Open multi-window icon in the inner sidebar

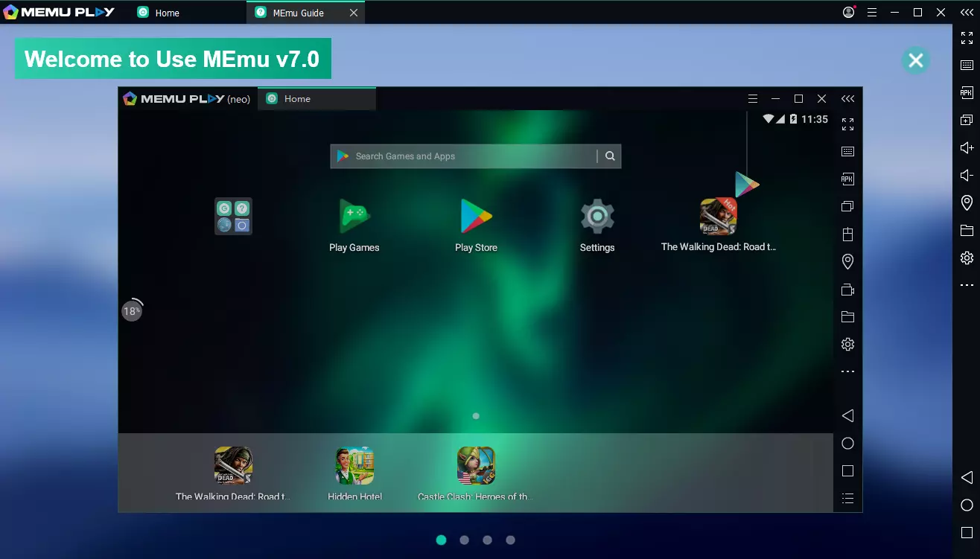coord(847,206)
